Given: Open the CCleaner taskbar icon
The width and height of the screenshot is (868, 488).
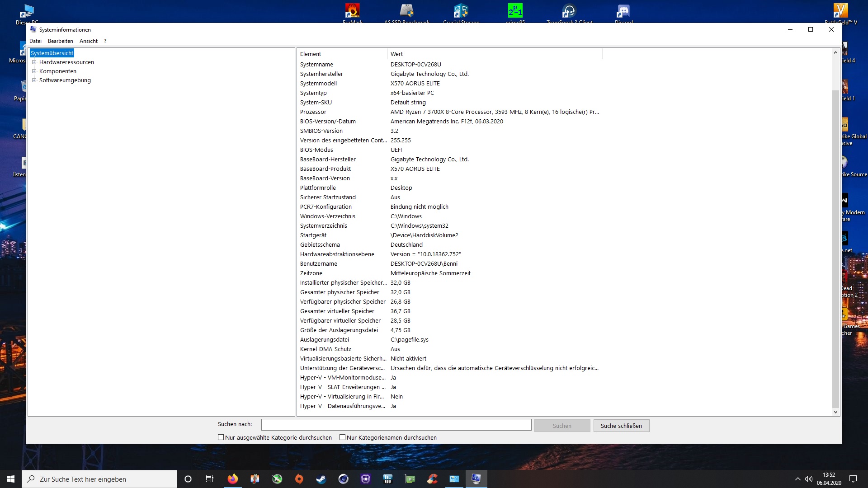Looking at the screenshot, I should (x=432, y=479).
